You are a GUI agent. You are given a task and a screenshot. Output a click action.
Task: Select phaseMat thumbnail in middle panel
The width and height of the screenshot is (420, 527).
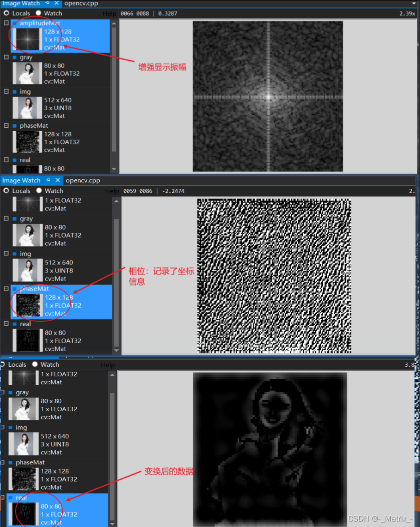(x=28, y=305)
